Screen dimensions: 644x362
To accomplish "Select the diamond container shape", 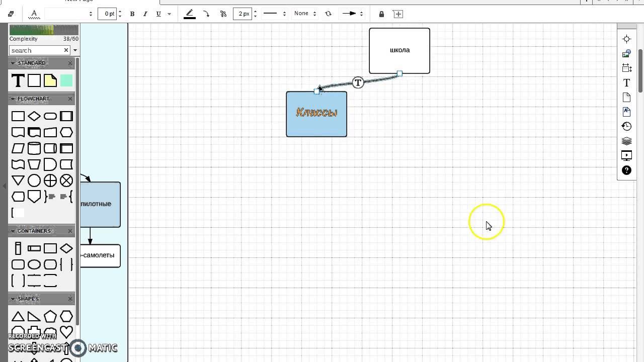I will tap(66, 248).
